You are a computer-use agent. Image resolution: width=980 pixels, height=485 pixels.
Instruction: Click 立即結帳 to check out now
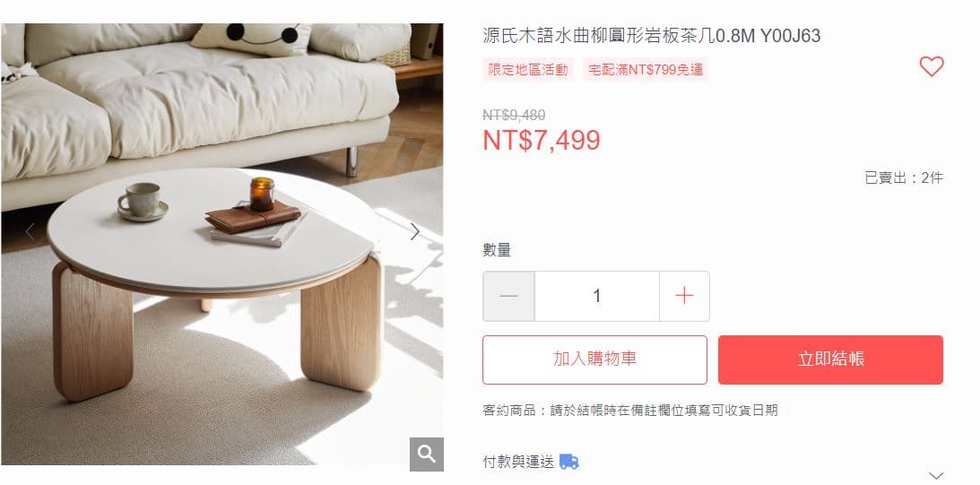(830, 360)
